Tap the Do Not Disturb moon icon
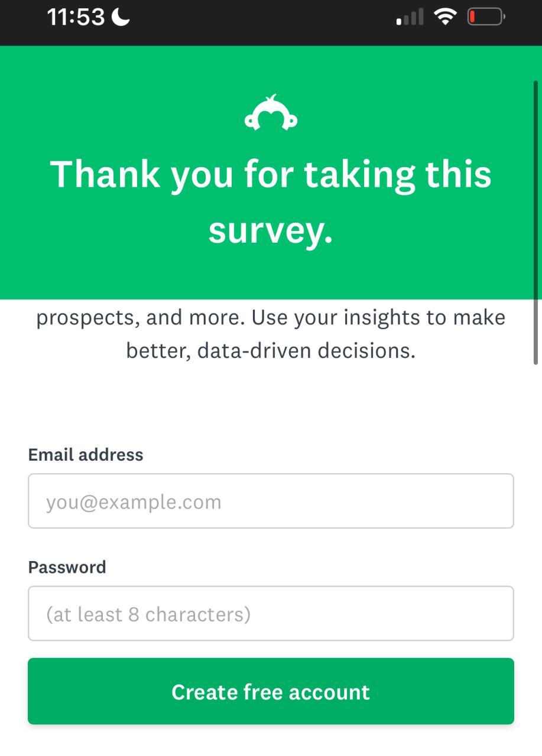Viewport: 542px width, 756px height. point(121,17)
